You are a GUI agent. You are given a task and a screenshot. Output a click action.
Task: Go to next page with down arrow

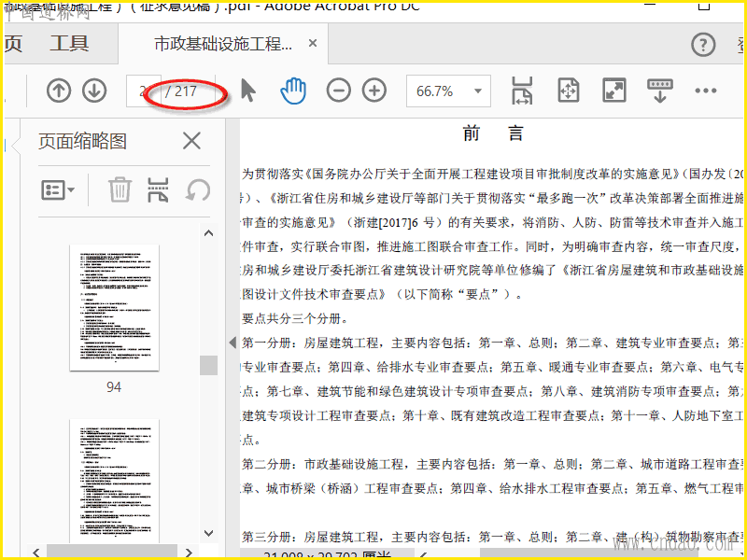point(94,91)
